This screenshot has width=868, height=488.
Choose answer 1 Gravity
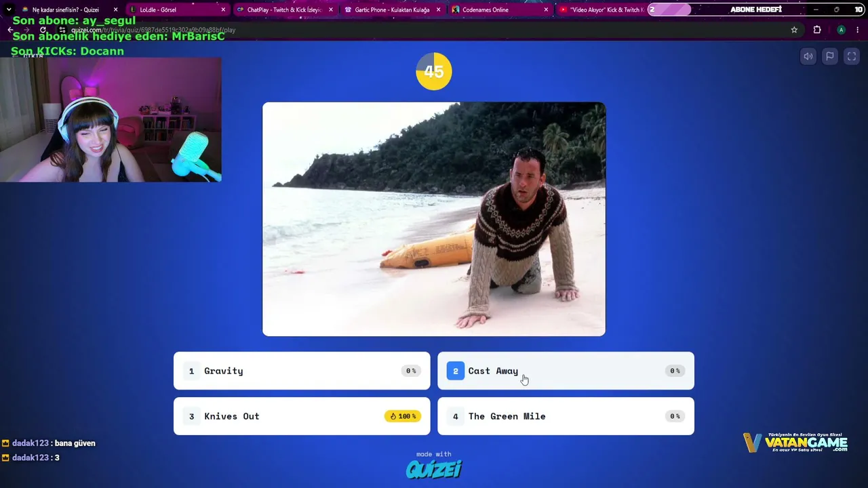302,371
